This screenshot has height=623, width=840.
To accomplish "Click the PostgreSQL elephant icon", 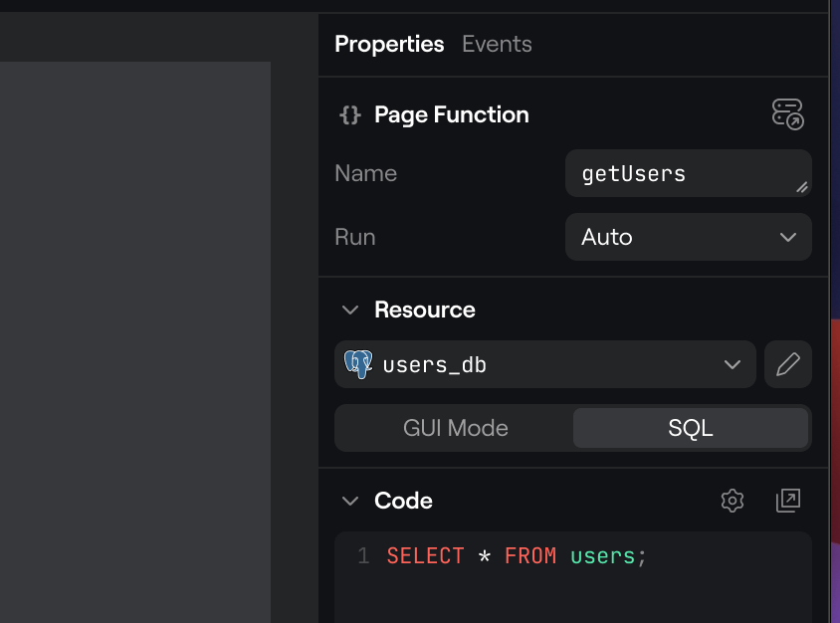I will tap(358, 364).
